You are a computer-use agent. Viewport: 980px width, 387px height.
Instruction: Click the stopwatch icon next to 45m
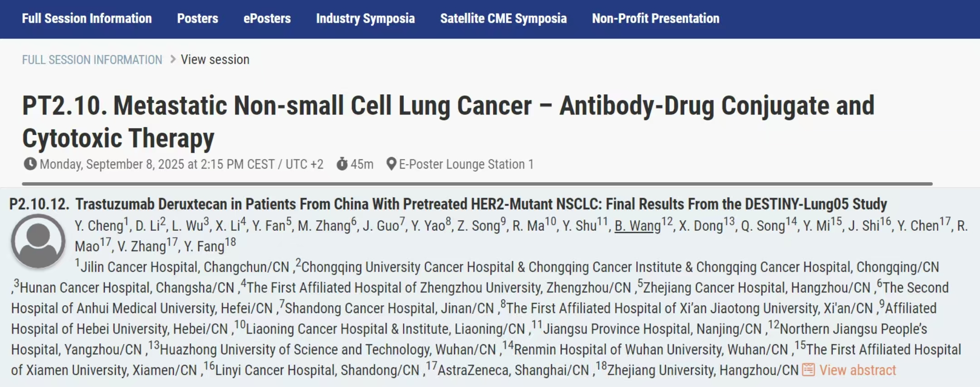(x=342, y=164)
